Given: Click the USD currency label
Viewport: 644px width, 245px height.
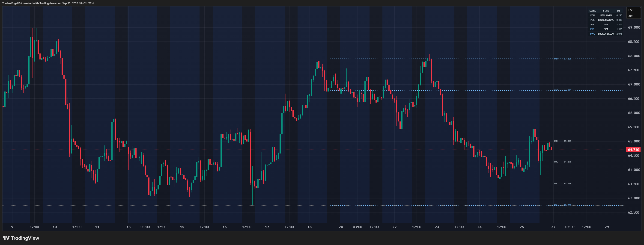Looking at the screenshot, I should (x=631, y=10).
